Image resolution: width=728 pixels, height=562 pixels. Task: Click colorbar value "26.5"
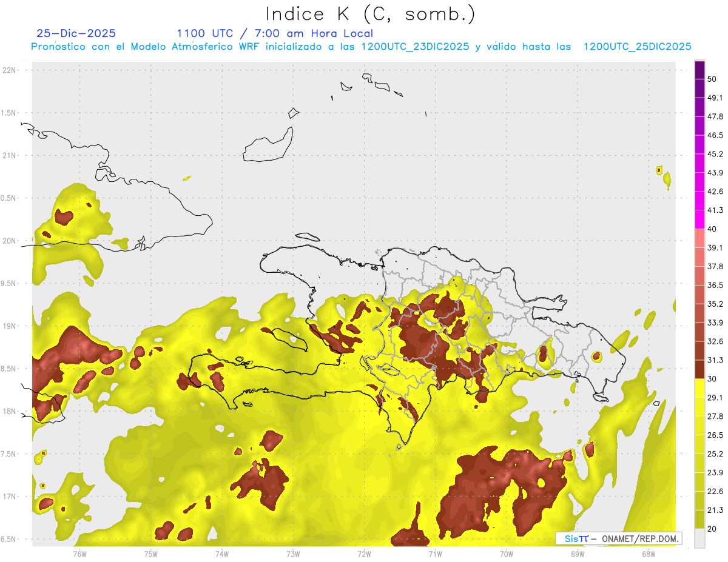715,435
